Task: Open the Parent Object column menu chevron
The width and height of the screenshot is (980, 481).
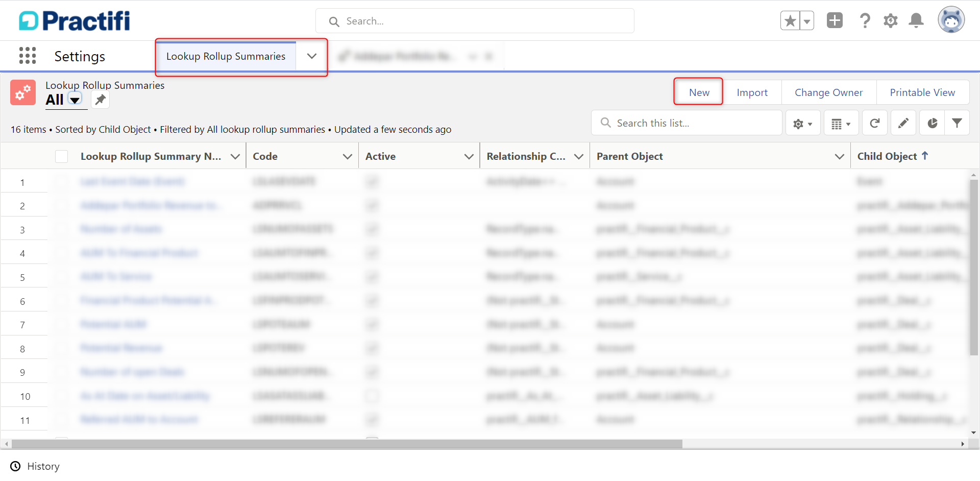Action: (x=839, y=156)
